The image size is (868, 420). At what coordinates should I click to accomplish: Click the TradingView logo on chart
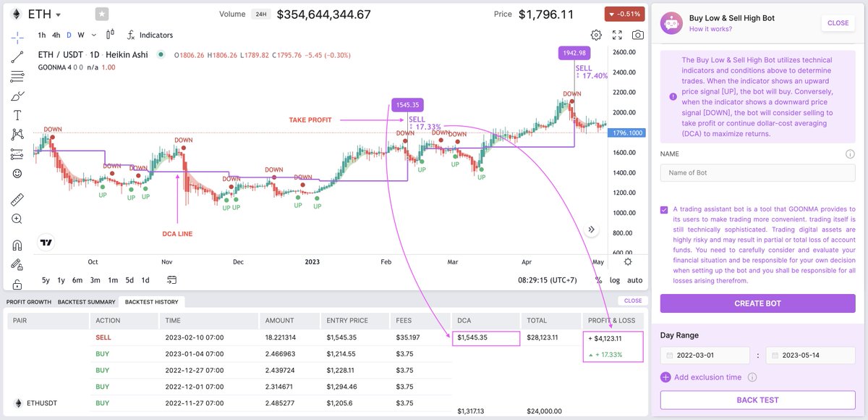(x=46, y=243)
